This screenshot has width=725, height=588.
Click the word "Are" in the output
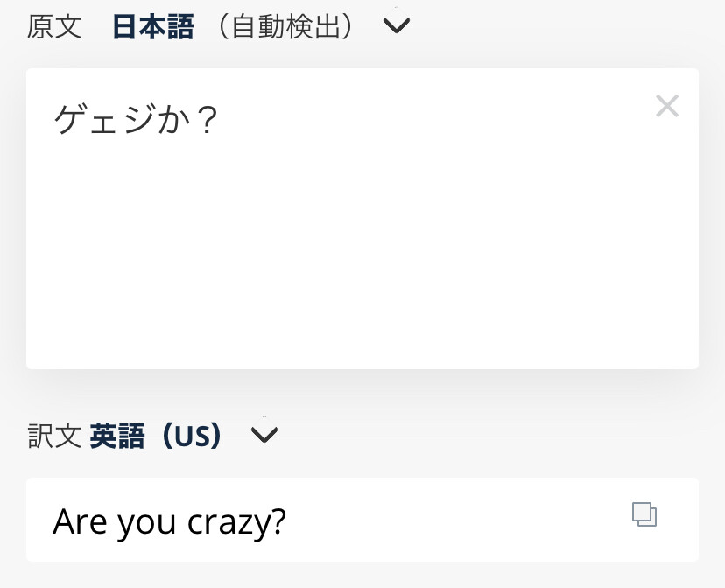80,522
